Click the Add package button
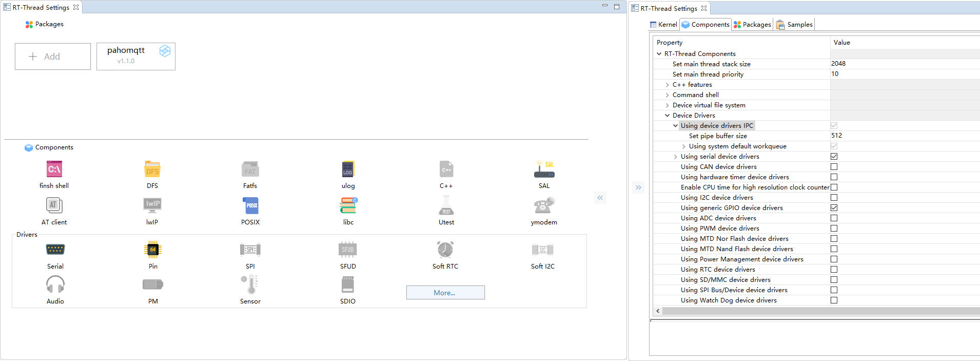The image size is (980, 361). click(x=53, y=56)
